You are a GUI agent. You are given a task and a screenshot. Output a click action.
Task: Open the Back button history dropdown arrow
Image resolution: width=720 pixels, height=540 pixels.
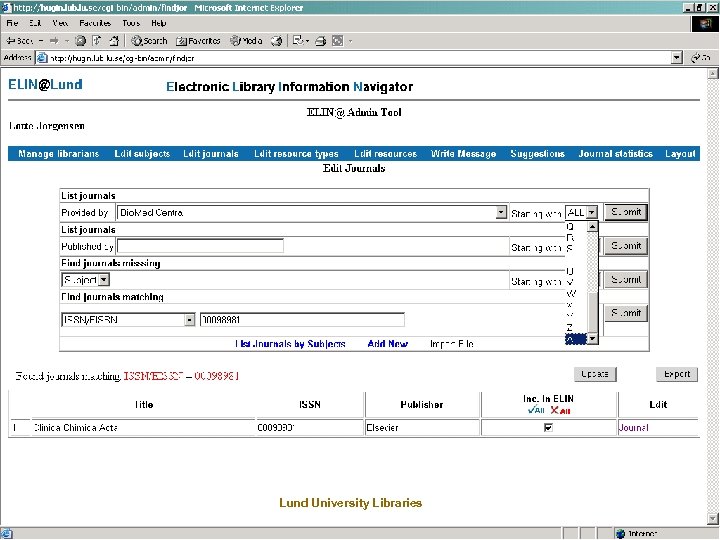point(41,41)
